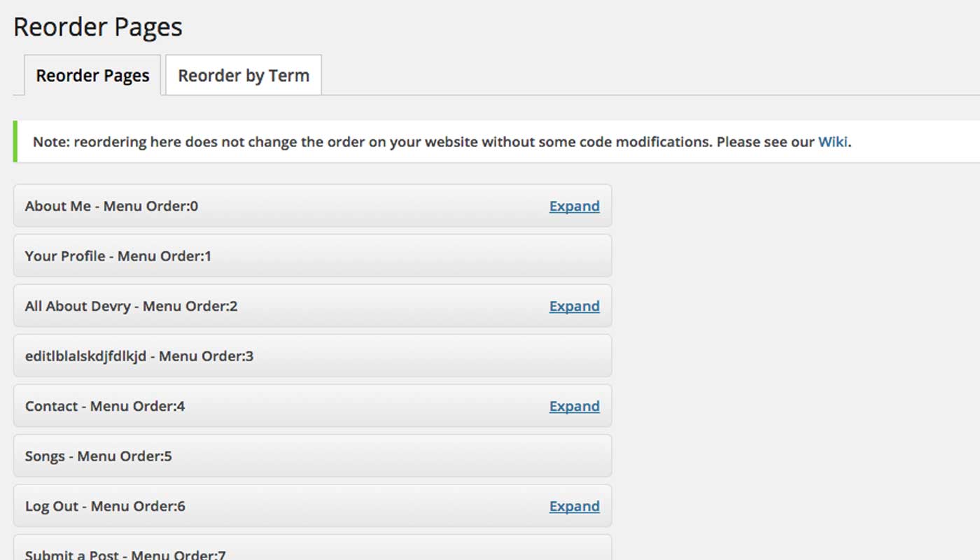Select the Songs page row
The width and height of the screenshot is (980, 560).
pyautogui.click(x=280, y=456)
